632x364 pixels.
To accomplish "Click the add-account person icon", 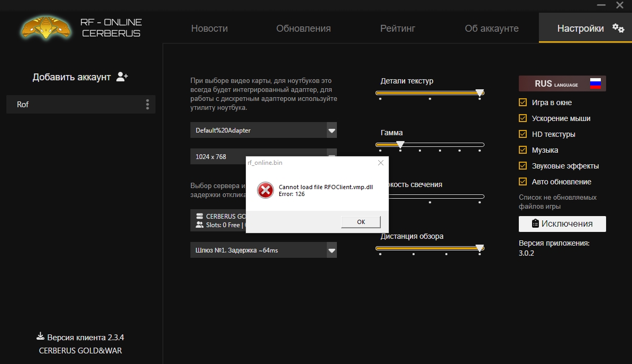I will click(x=123, y=76).
